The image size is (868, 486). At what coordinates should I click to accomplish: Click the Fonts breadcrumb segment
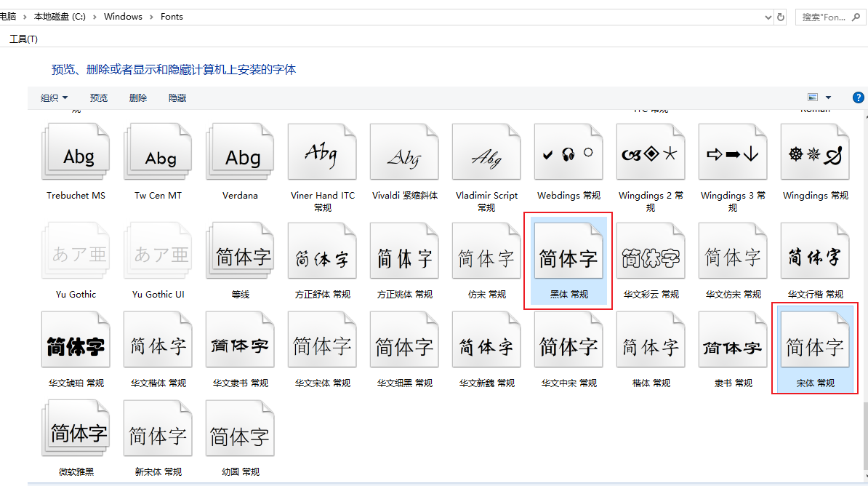point(172,17)
